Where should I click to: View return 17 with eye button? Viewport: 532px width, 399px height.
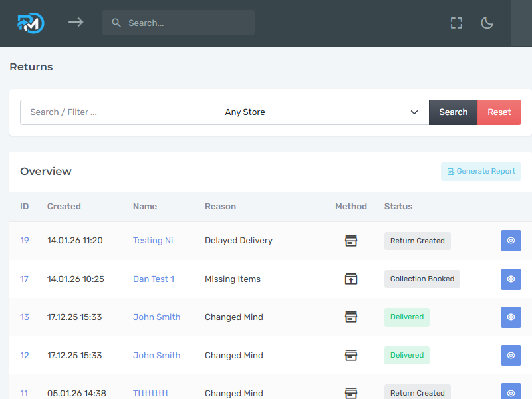point(511,279)
